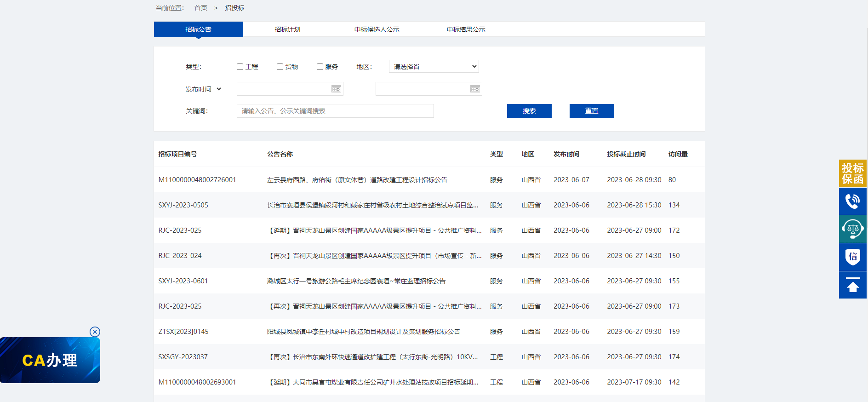Image resolution: width=868 pixels, height=402 pixels.
Task: Open 阳城县凤城镇中李丘村 招标公告
Action: click(x=364, y=332)
